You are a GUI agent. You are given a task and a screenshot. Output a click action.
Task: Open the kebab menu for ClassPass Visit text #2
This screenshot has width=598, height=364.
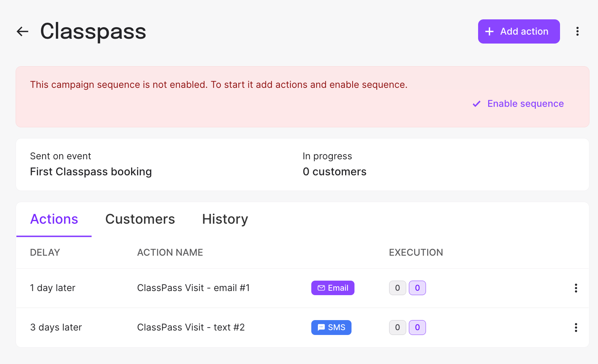(576, 328)
